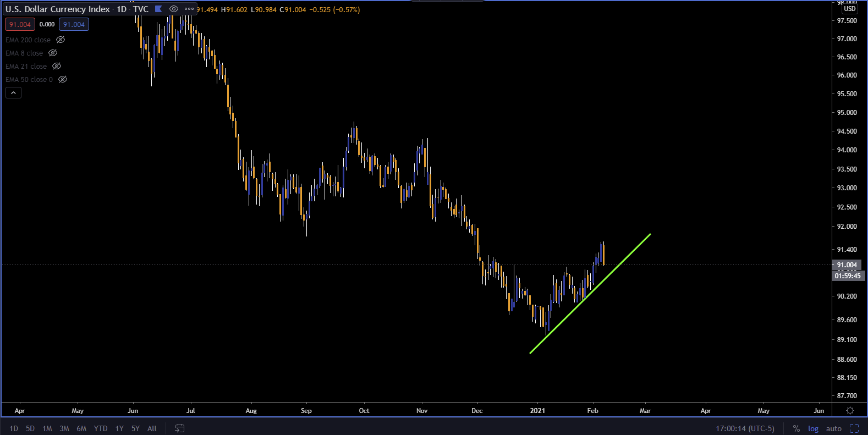Open the timezone menu showing UTC-5

(x=745, y=428)
